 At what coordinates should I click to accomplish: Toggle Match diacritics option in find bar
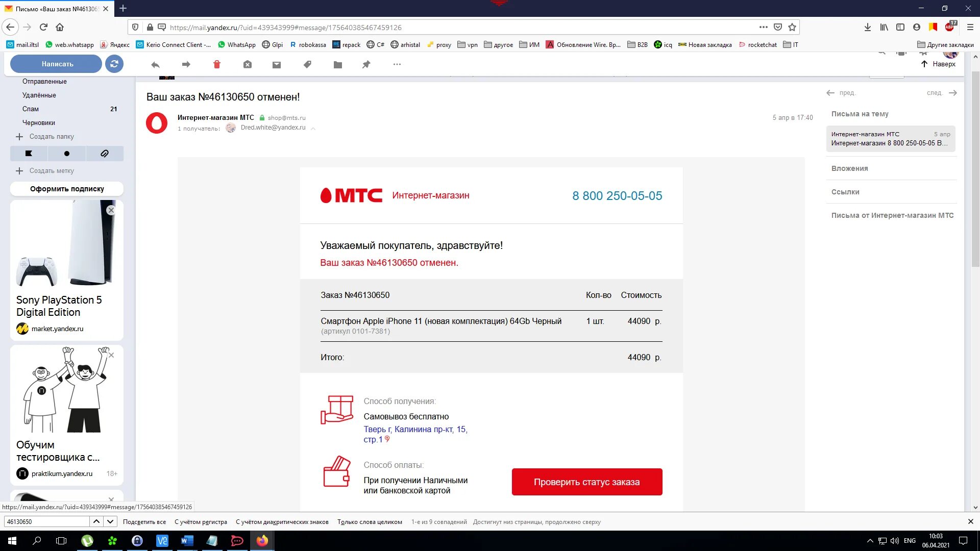click(282, 522)
